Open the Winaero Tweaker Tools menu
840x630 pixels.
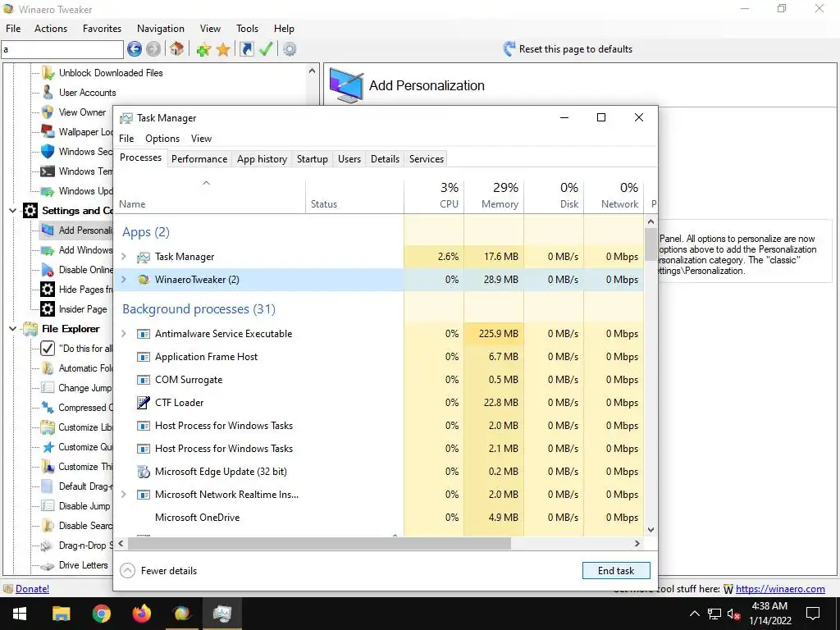point(247,29)
